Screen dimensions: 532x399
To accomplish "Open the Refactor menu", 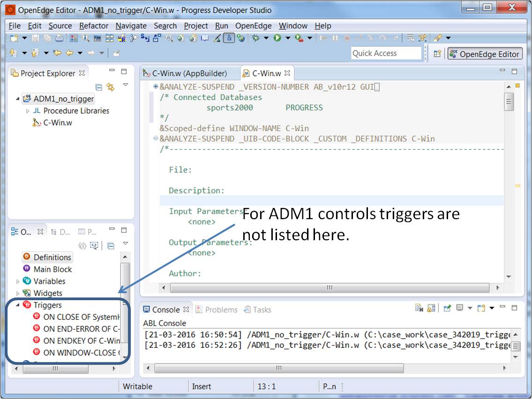I will point(94,26).
